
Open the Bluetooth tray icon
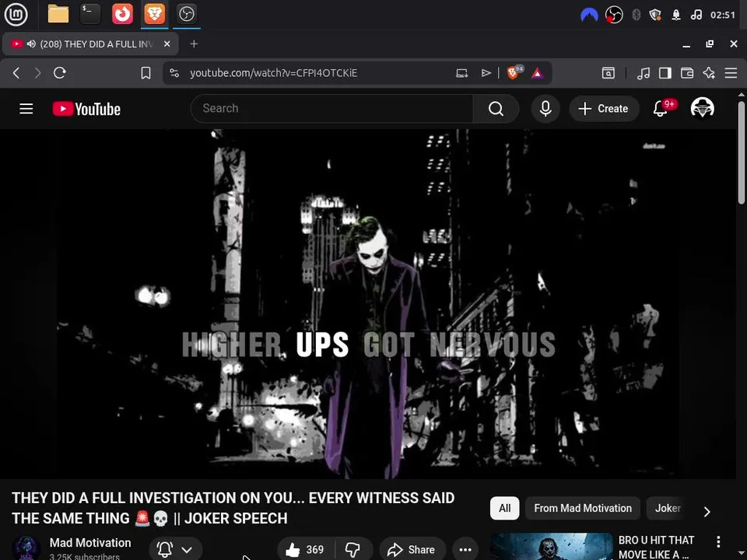[636, 15]
